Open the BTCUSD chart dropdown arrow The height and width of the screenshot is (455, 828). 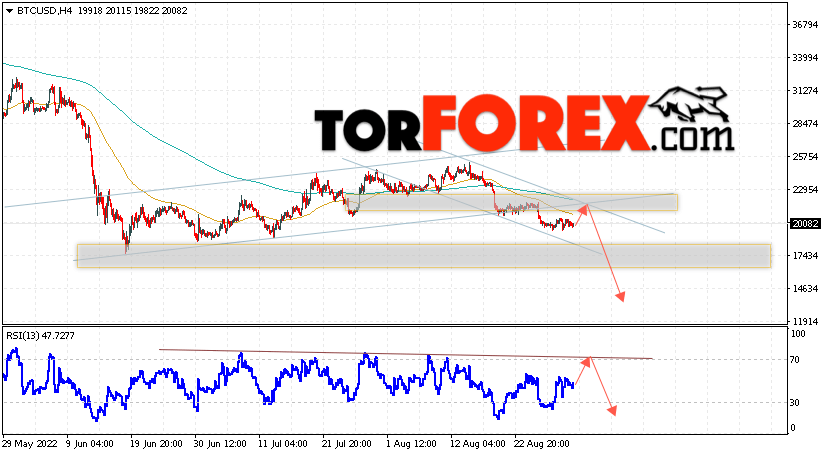click(x=9, y=11)
